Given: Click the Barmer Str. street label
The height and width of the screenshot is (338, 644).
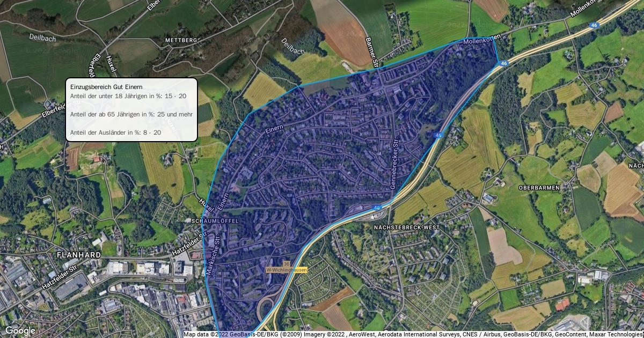Looking at the screenshot, I should pos(372,52).
